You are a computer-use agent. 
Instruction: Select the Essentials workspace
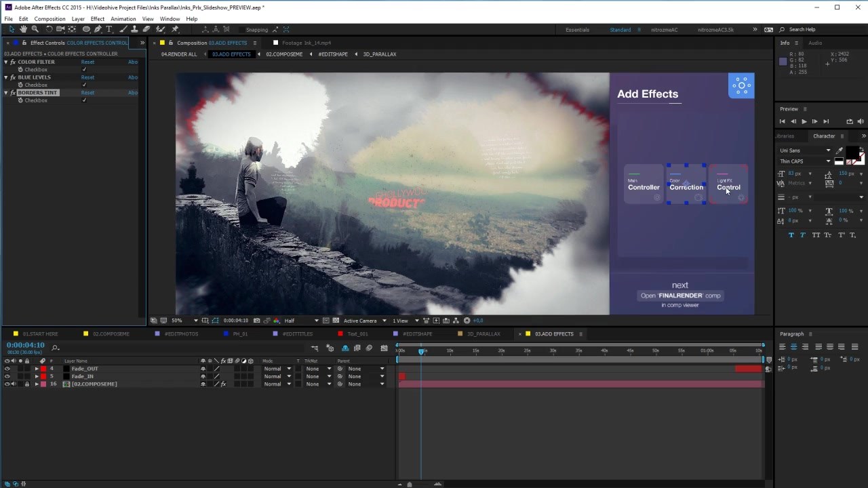pyautogui.click(x=578, y=30)
